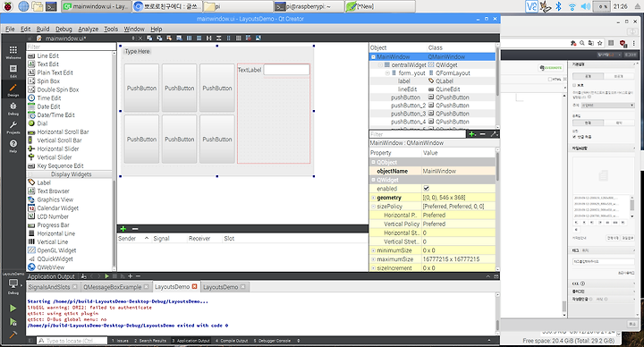Screen dimensions: 644x347
Task: Click Edit Signals/Slots toolbar icon
Action: 159,38
